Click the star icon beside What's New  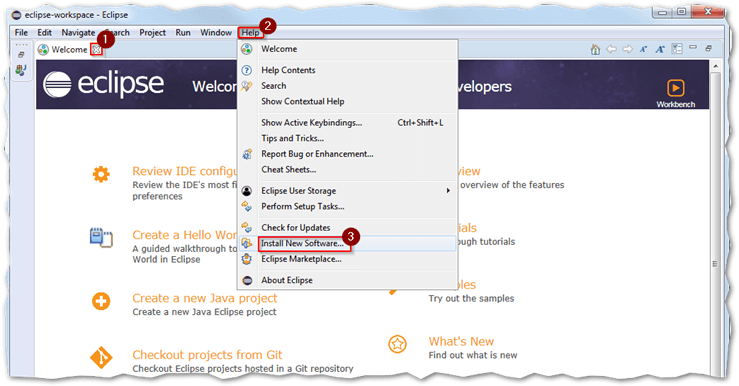397,344
